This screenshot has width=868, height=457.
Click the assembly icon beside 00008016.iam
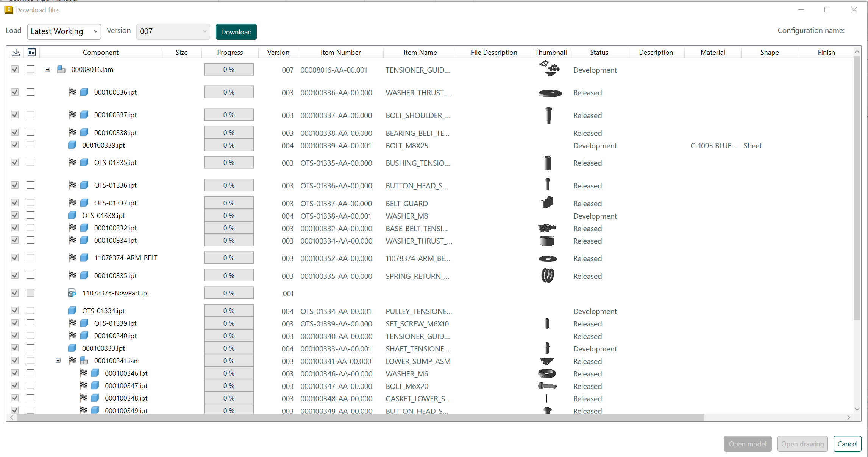(x=61, y=69)
